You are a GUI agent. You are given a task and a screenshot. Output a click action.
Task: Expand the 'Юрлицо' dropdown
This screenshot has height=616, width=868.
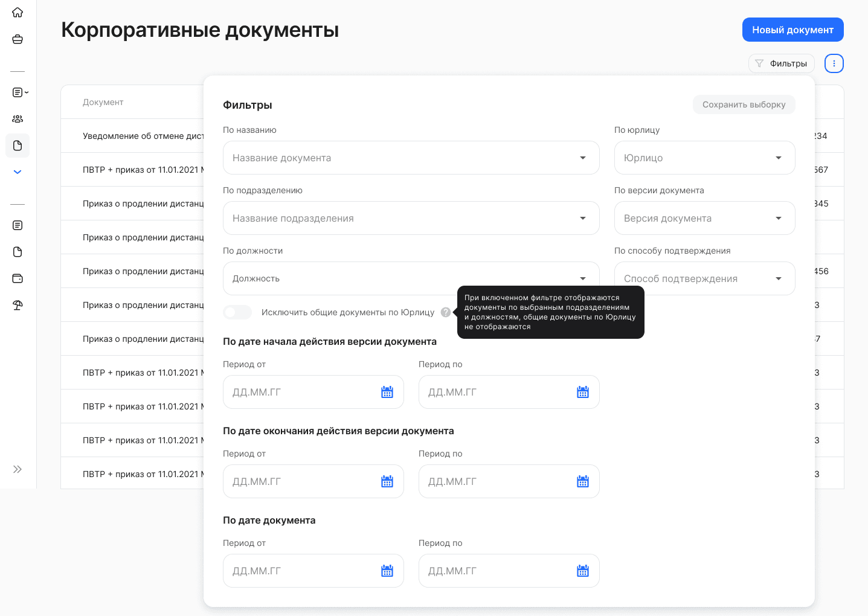coord(704,158)
